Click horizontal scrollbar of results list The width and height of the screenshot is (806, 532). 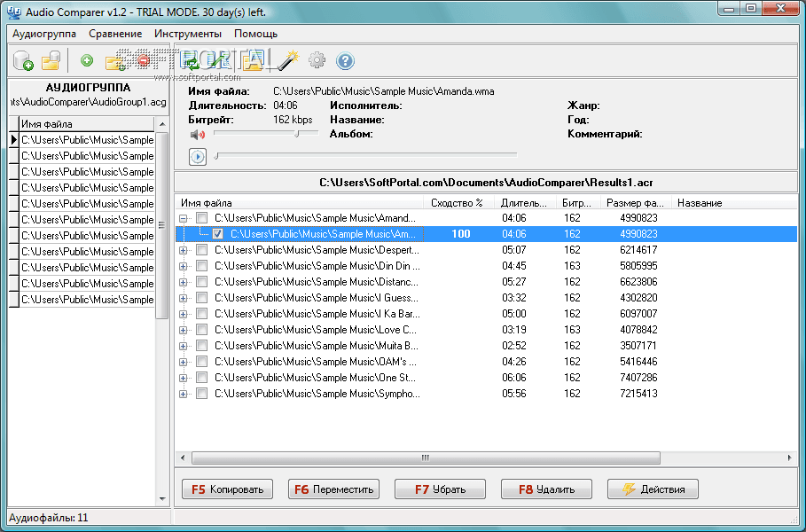coord(426,458)
